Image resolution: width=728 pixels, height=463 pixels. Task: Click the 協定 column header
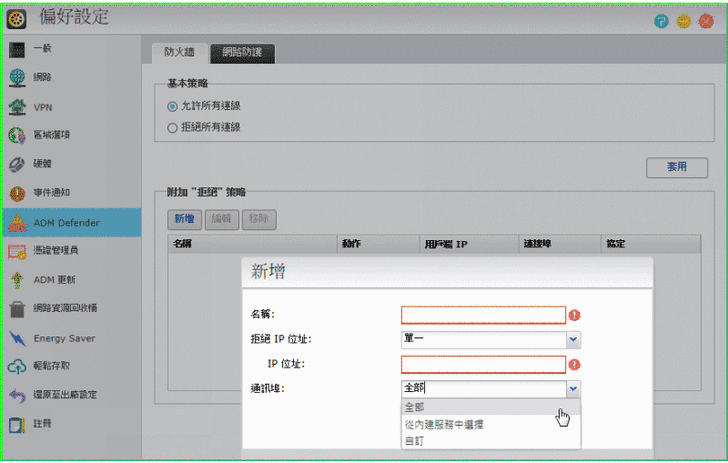tap(651, 244)
